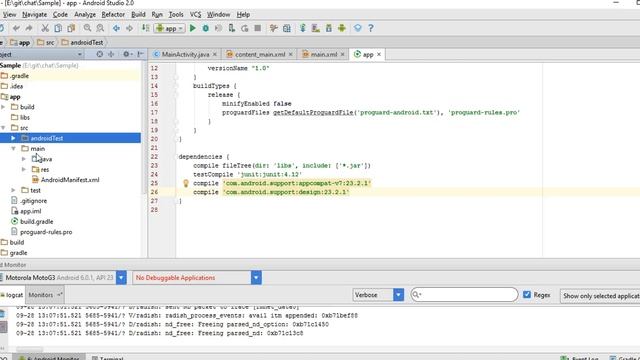The width and height of the screenshot is (640, 360).
Task: Expand the build folder under app
Action: pyautogui.click(x=3, y=107)
